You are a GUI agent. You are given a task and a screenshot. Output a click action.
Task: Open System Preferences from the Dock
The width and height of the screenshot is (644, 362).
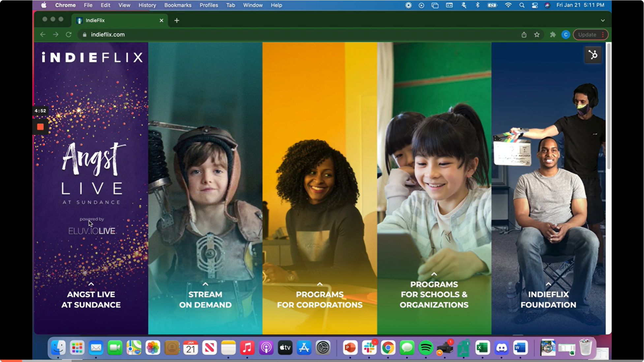tap(323, 348)
